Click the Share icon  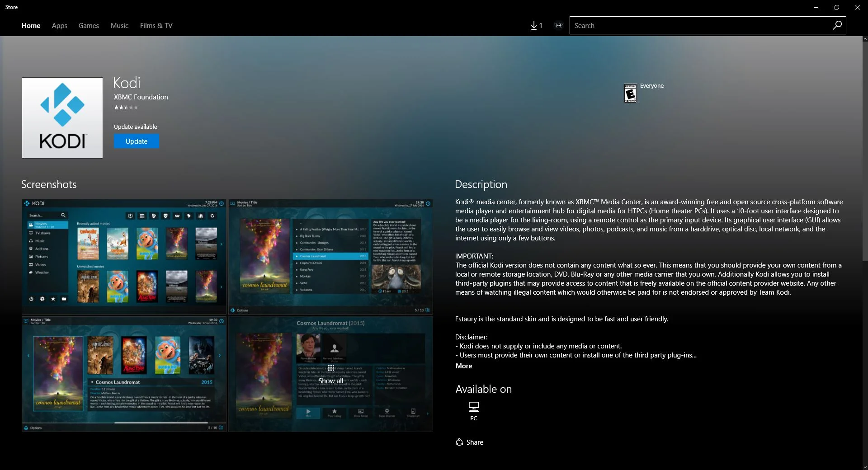click(459, 442)
